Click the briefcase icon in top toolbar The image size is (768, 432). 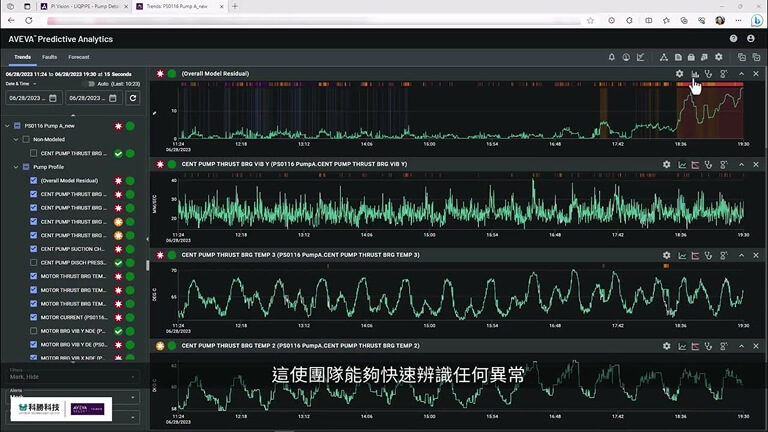pyautogui.click(x=691, y=57)
